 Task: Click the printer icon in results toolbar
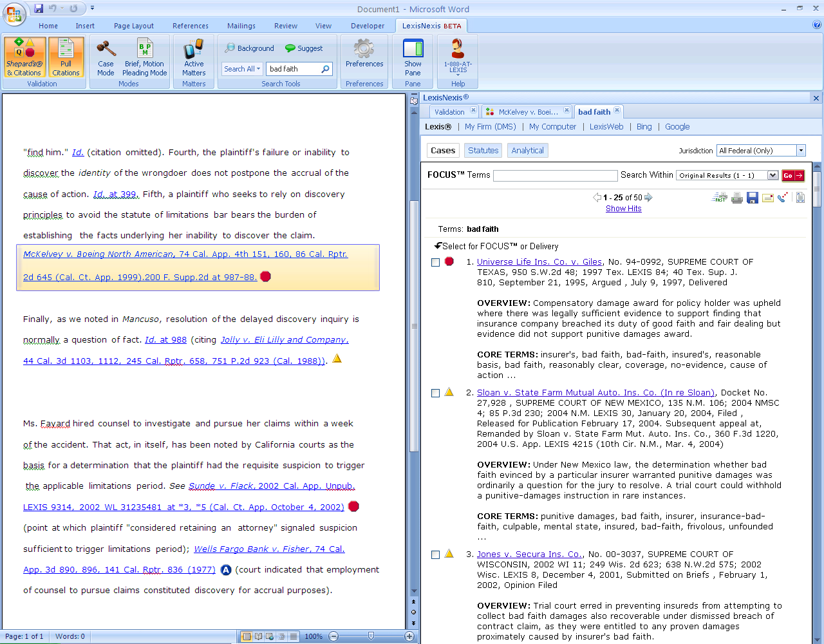pyautogui.click(x=737, y=198)
